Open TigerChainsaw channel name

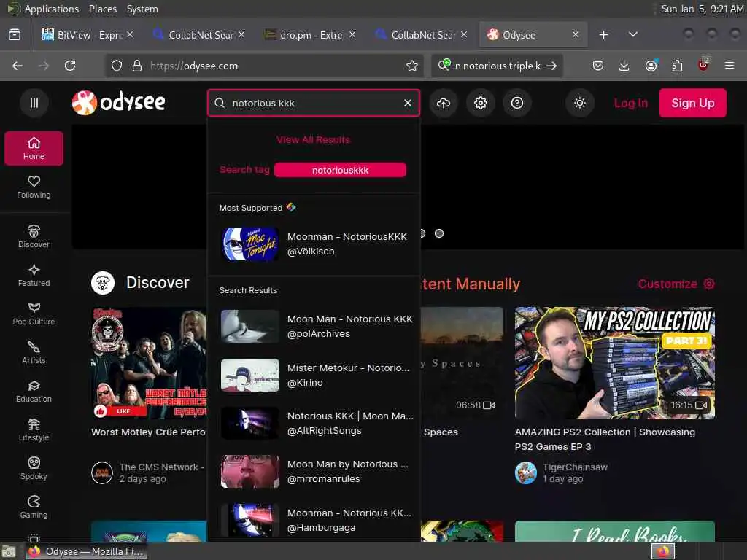pos(575,467)
